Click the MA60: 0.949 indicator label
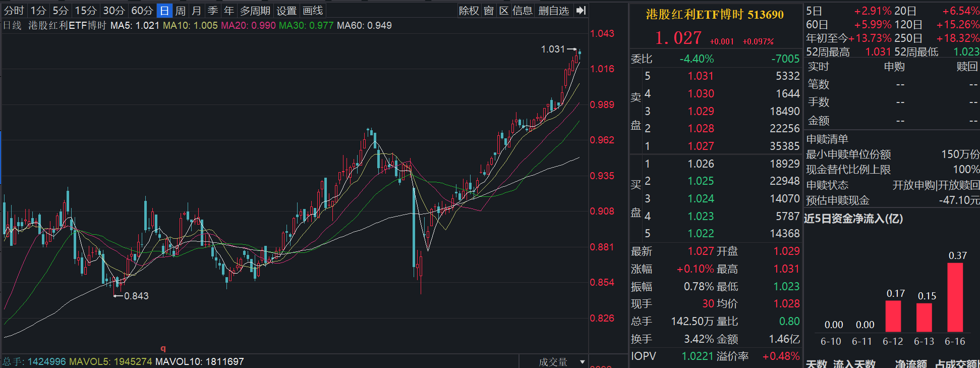This screenshot has height=368, width=980. tap(364, 25)
